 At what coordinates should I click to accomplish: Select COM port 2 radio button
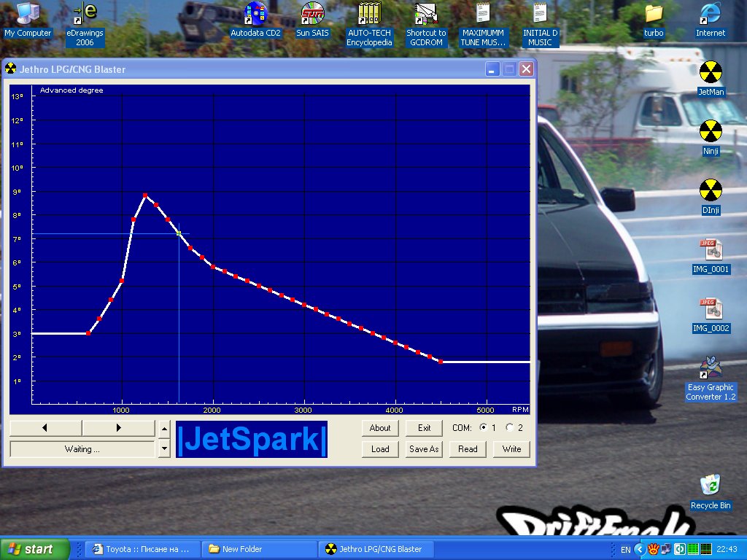(x=510, y=428)
